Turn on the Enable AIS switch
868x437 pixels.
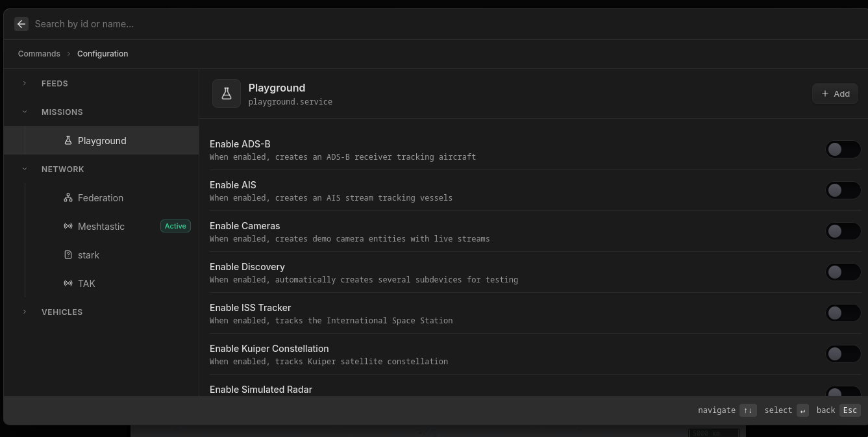coord(843,190)
